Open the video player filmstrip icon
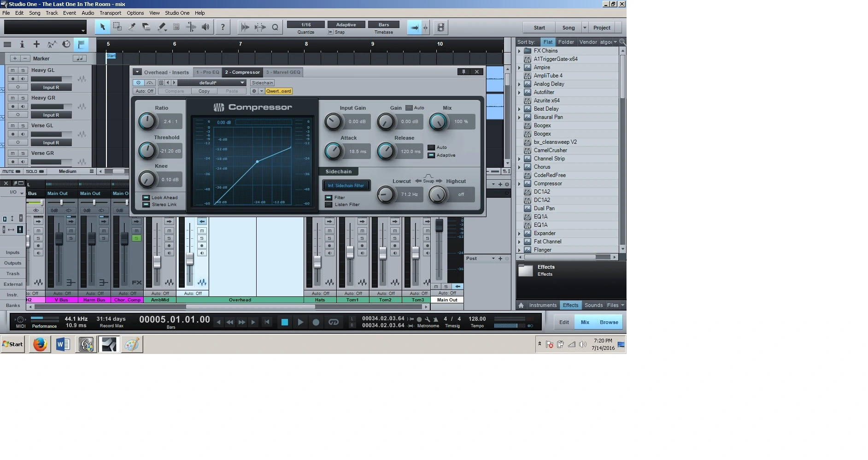Screen dimensions: 868x460 pos(441,28)
